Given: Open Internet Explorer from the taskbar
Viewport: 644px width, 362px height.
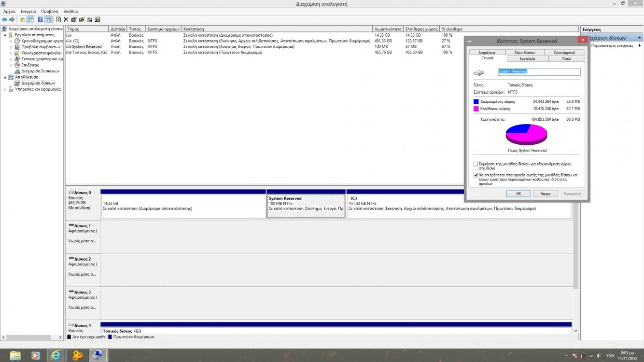Looking at the screenshot, I should 56,355.
